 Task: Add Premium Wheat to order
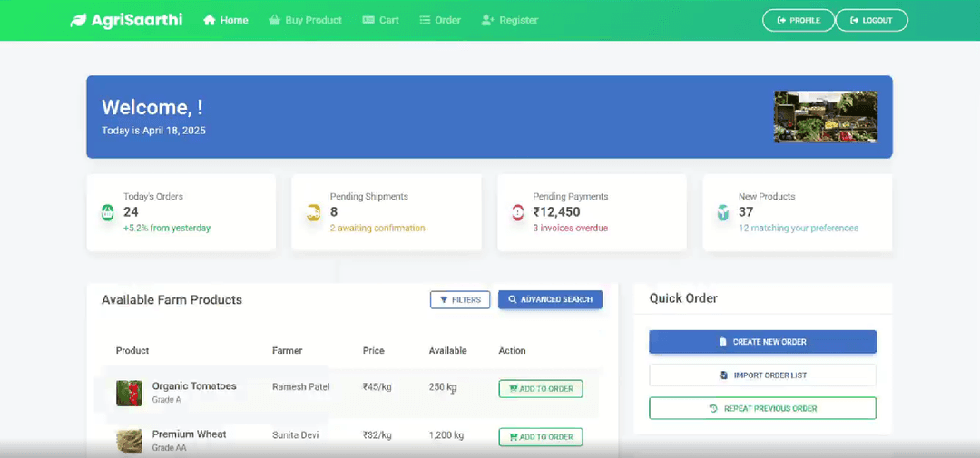[x=541, y=437]
